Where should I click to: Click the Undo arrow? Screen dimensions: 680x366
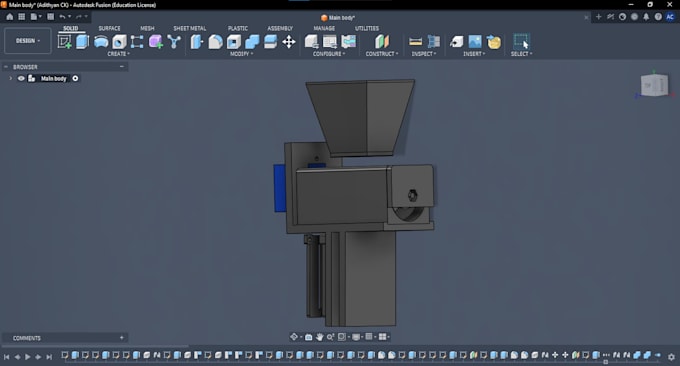(x=62, y=16)
